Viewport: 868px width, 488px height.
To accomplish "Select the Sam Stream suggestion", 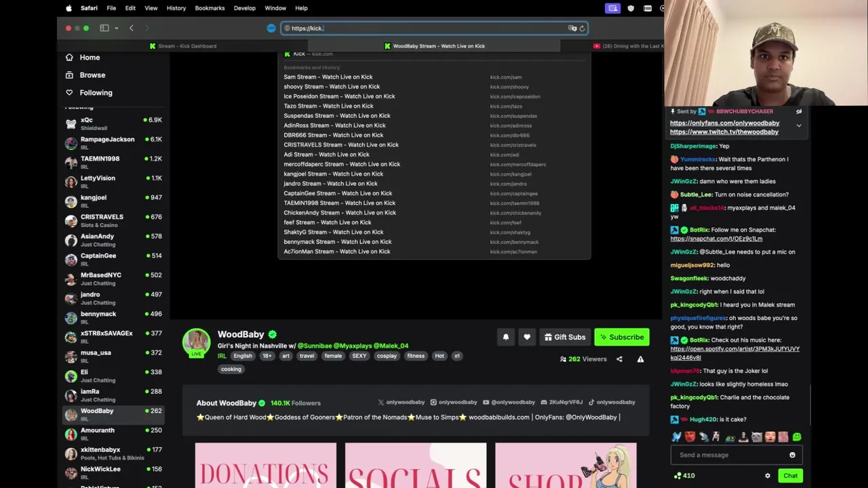I will click(434, 77).
